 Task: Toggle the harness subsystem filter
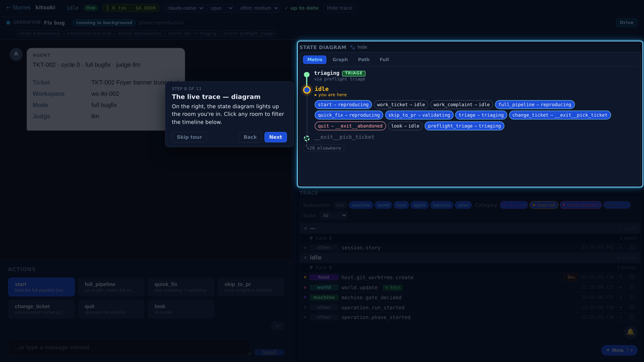point(441,205)
